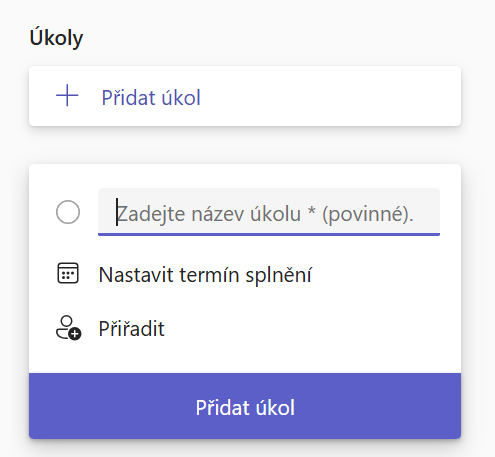
Task: Select the Úkoly section heading
Action: [56, 38]
